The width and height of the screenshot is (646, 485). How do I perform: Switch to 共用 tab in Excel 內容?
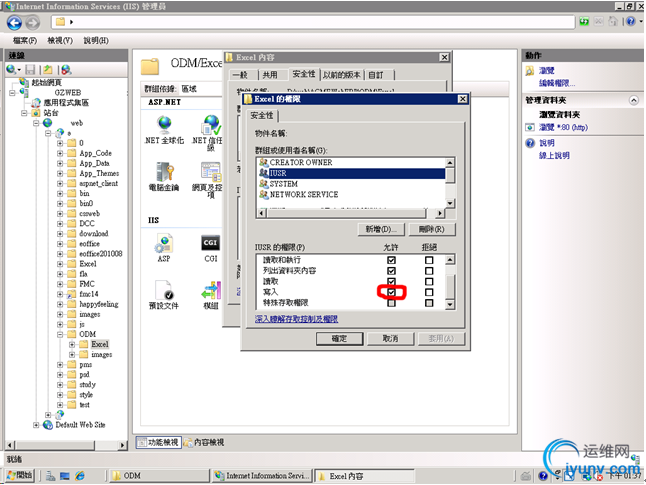pos(270,75)
